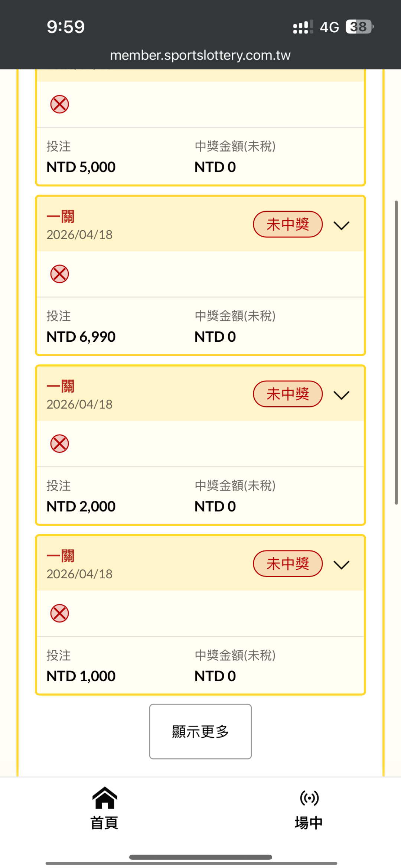Screen dimensions: 401x868
Task: Click red X icon above NTD 1,000 bet
Action: (x=60, y=613)
